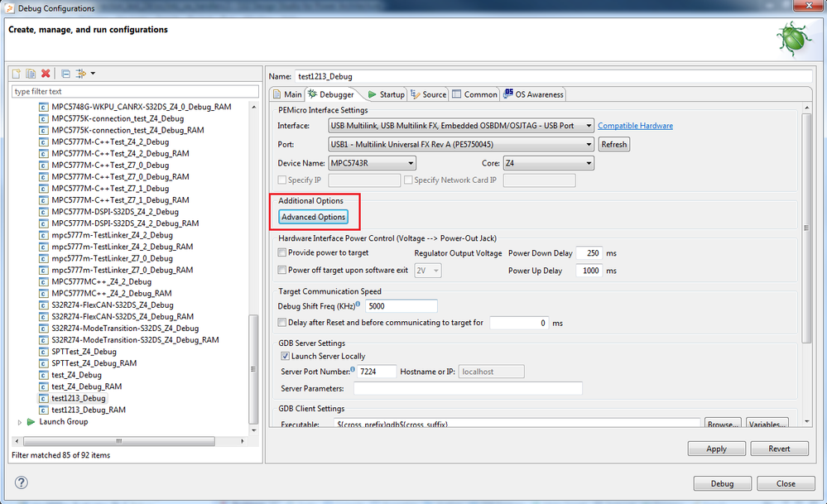Expand the Launch Group tree node

click(20, 422)
